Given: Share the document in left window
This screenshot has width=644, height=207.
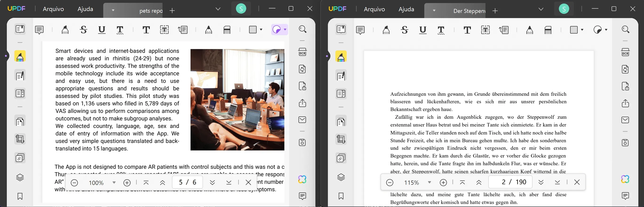Looking at the screenshot, I should [302, 103].
